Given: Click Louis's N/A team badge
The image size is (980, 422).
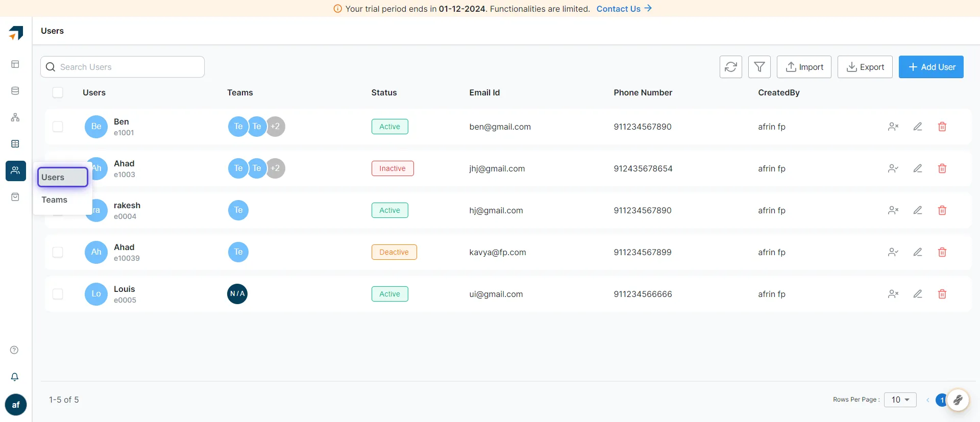Looking at the screenshot, I should coord(237,294).
